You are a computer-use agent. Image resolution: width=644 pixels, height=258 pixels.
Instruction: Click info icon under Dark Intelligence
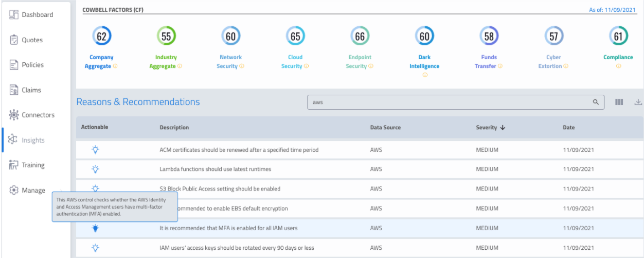tap(425, 75)
